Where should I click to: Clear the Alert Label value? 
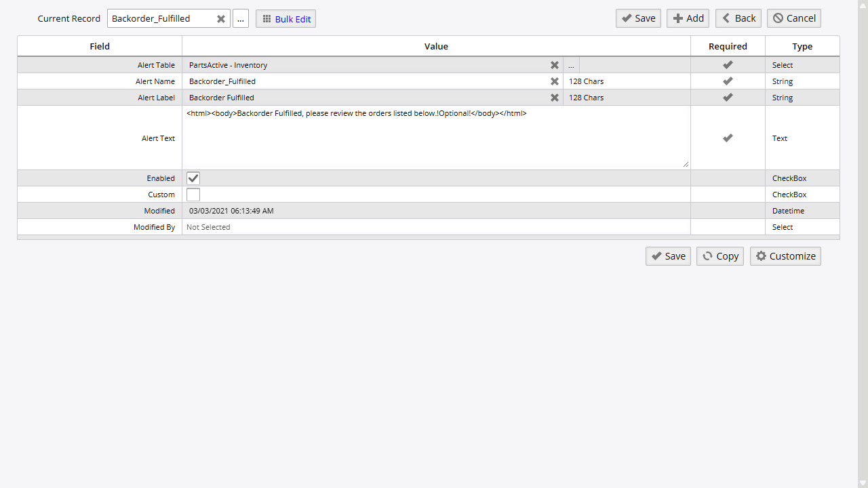pyautogui.click(x=555, y=98)
